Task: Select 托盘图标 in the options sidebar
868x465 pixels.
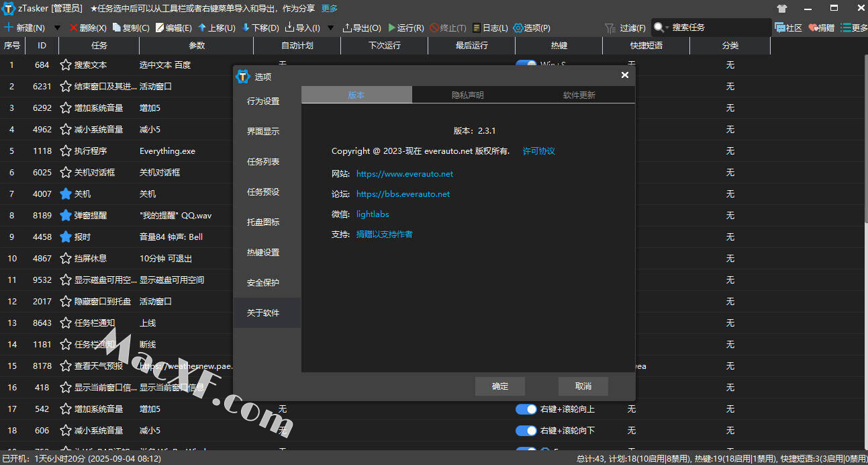Action: 267,222
